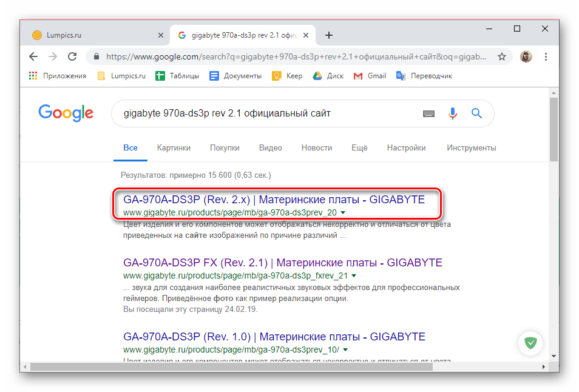The width and height of the screenshot is (579, 392).
Task: Open the user profile avatar
Action: point(526,56)
